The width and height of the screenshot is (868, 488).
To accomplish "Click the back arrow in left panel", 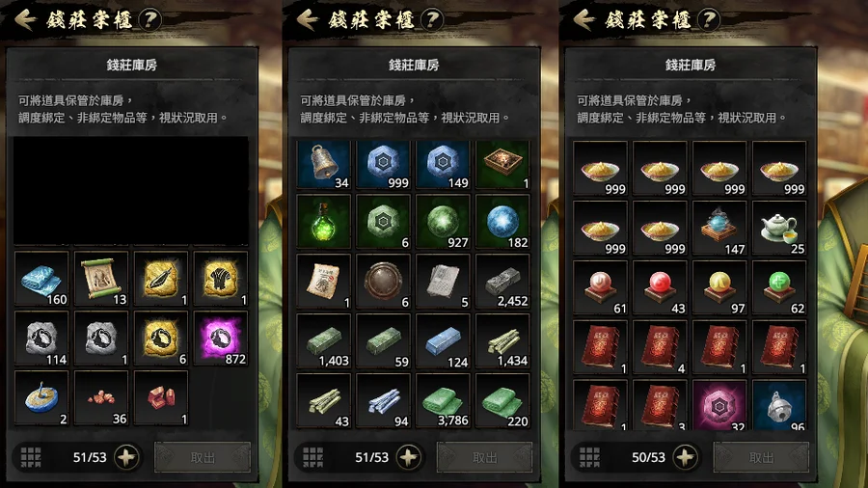I will 25,20.
